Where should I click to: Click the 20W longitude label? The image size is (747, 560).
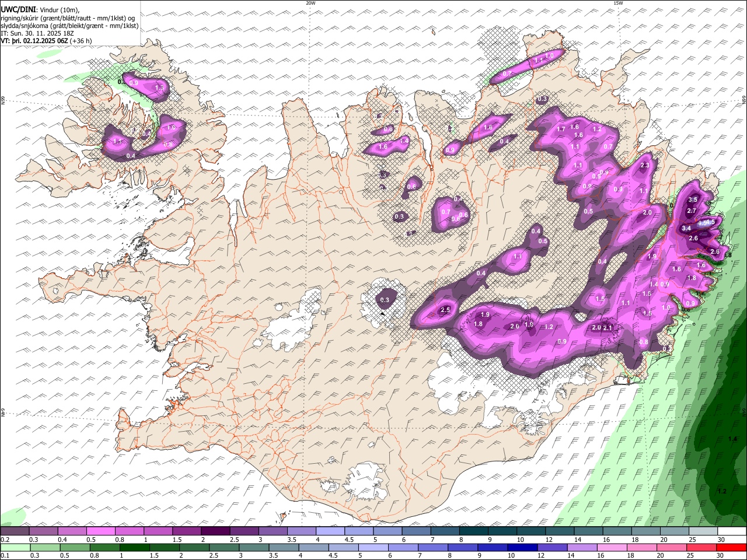click(310, 3)
